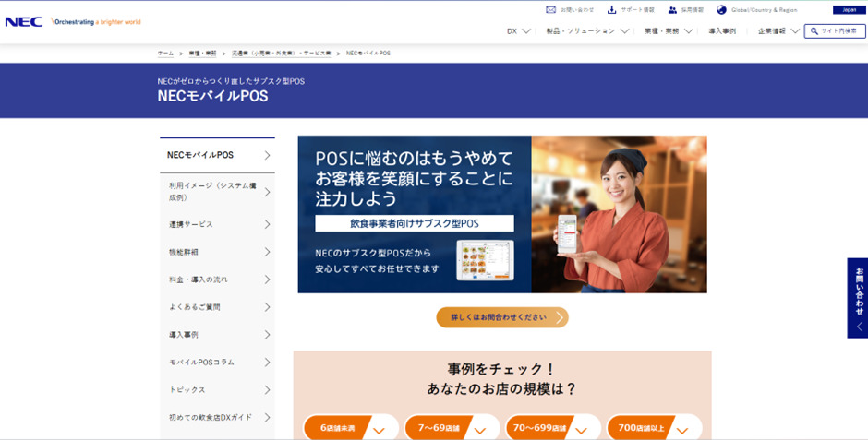Click the サイト内検索 search field

tap(835, 31)
